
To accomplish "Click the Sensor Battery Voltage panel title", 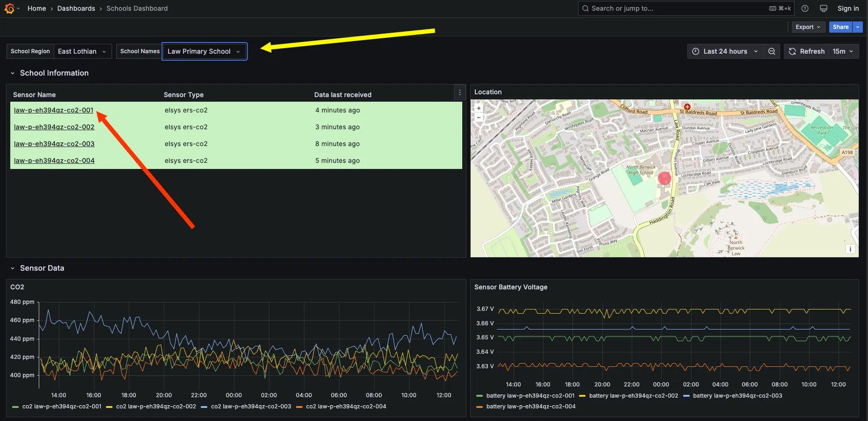I will (511, 287).
